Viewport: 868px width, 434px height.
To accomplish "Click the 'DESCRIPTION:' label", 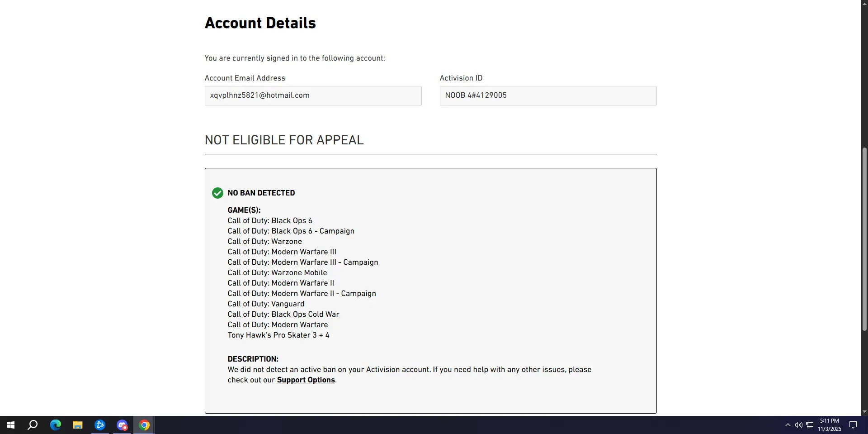I will click(x=253, y=359).
